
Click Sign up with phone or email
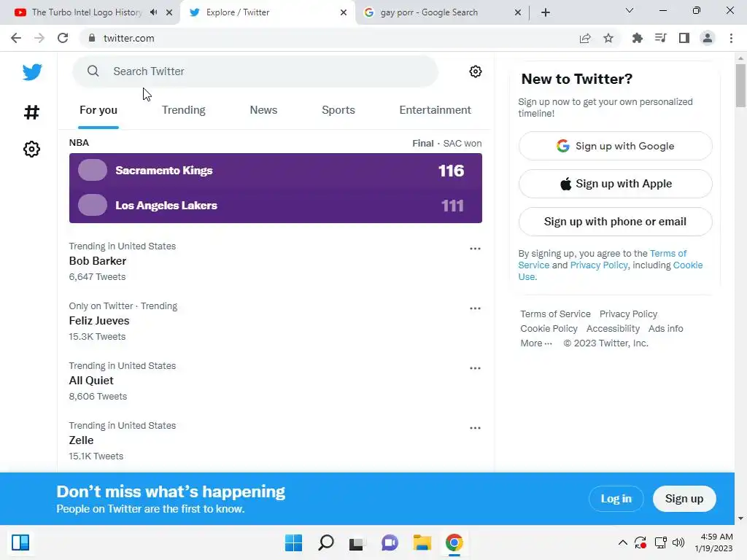pos(615,222)
